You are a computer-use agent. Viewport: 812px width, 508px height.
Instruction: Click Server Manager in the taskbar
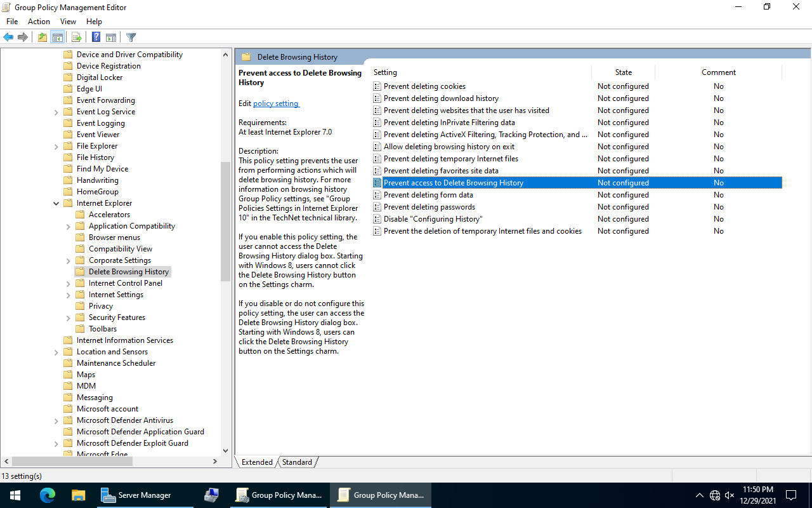tap(145, 495)
